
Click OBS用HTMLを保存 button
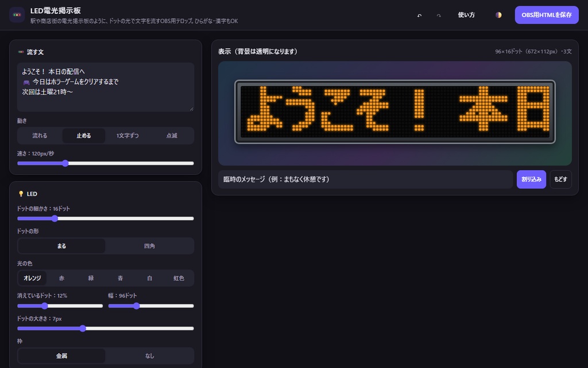(x=547, y=15)
